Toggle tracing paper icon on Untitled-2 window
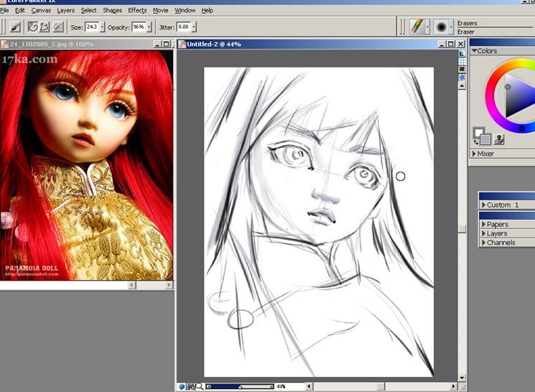 tap(462, 54)
